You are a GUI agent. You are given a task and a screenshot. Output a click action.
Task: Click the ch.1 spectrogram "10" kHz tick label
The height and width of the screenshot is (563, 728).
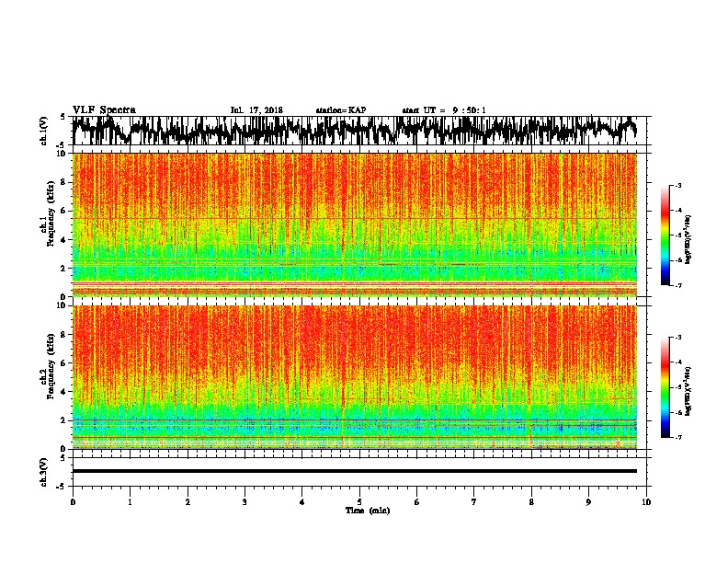pos(63,155)
